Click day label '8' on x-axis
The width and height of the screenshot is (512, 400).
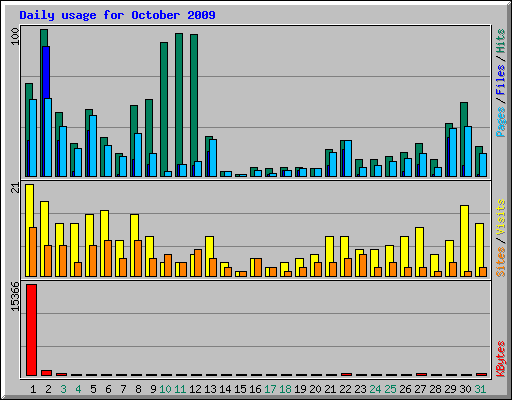(x=138, y=389)
